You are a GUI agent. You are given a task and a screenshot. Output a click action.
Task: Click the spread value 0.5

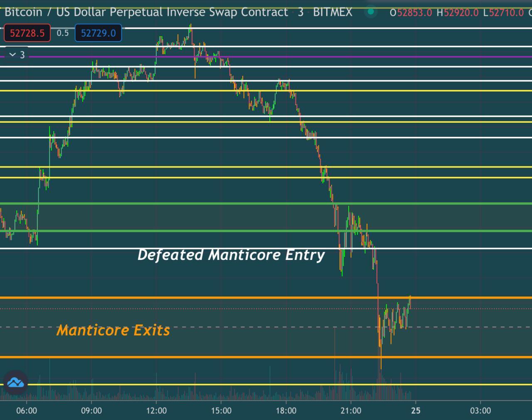(x=63, y=33)
